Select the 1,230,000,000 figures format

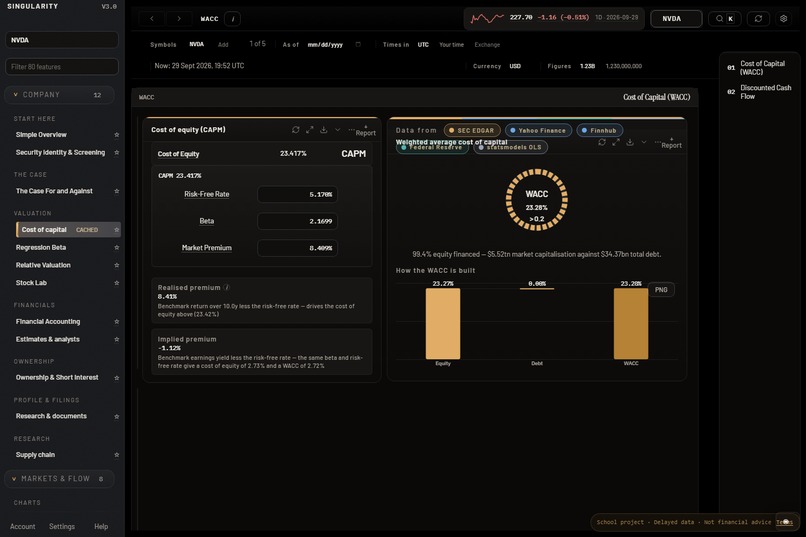click(624, 66)
